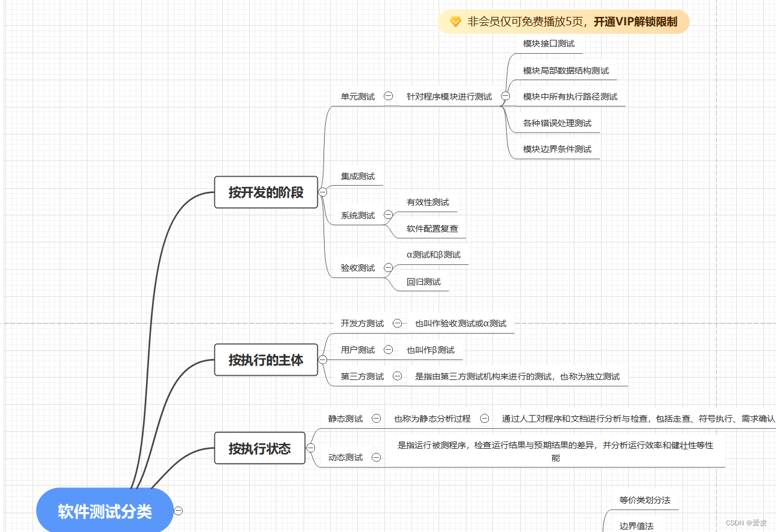Select the 静态测试 node
This screenshot has width=776, height=532.
(x=345, y=419)
